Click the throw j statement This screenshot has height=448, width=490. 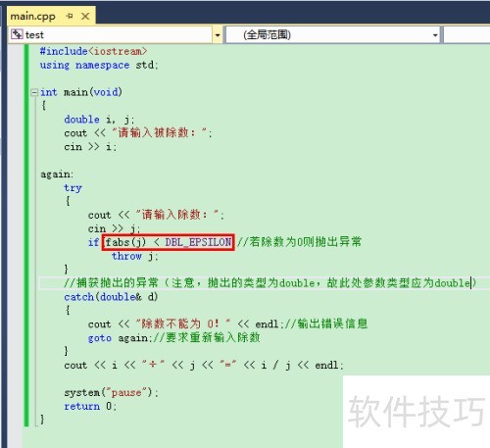coord(135,256)
